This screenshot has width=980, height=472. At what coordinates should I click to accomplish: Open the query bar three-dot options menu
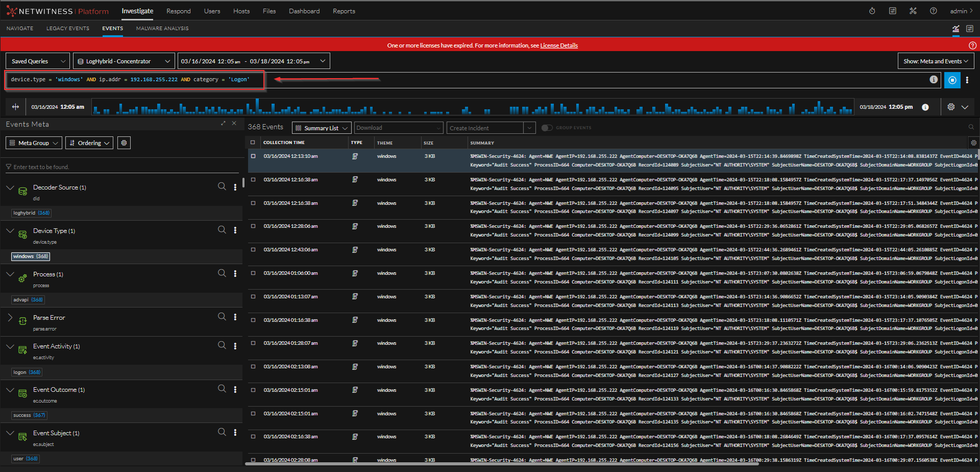click(x=967, y=80)
